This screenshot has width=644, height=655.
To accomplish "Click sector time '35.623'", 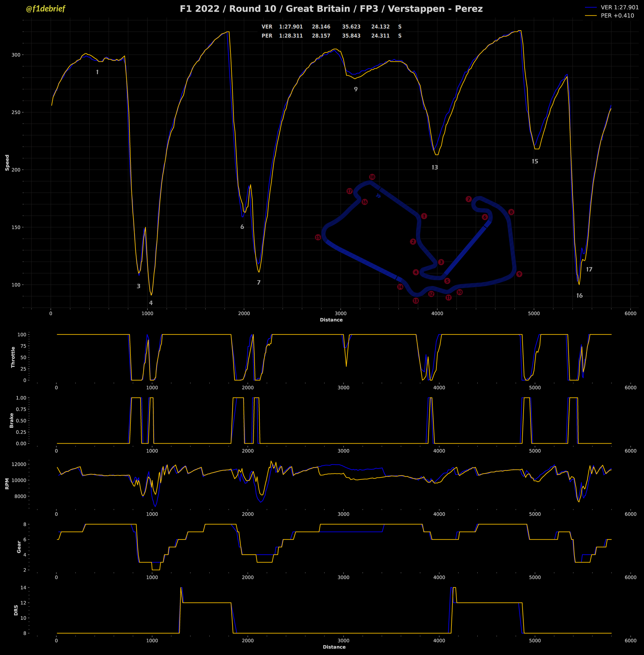I will 351,27.
